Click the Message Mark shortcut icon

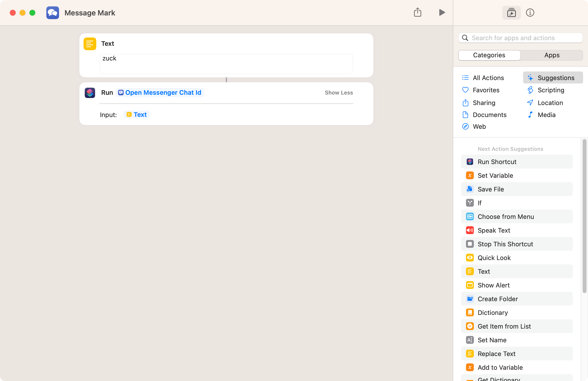53,13
